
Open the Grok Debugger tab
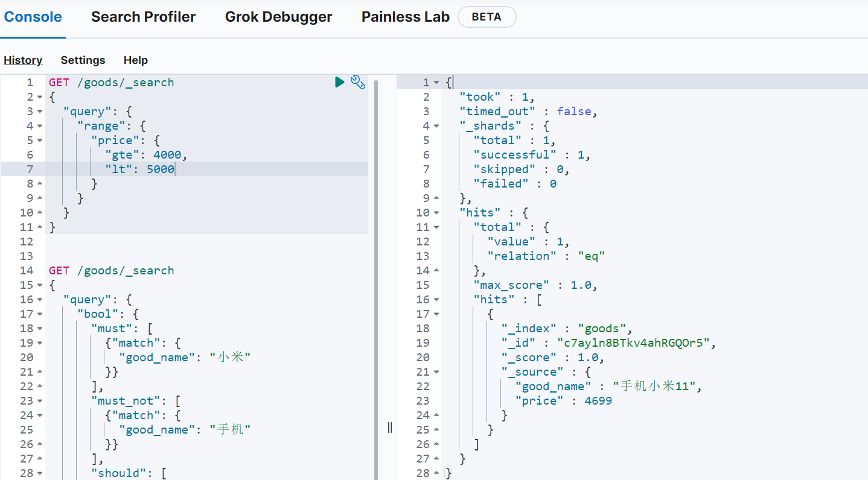click(278, 17)
